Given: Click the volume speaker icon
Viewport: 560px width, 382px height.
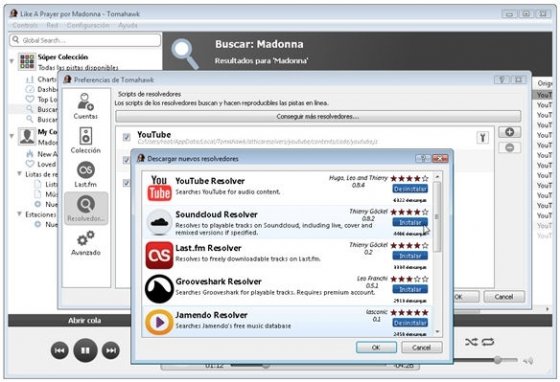Looking at the screenshot, I should [528, 361].
